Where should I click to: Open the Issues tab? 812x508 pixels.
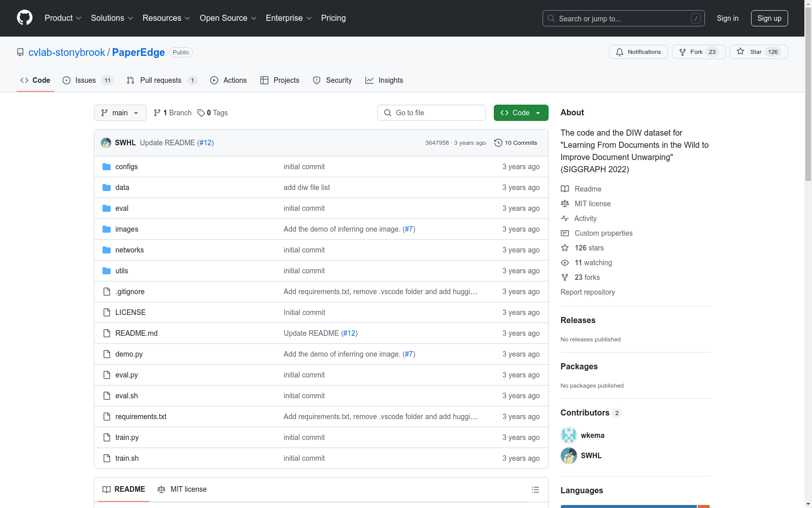pyautogui.click(x=88, y=80)
